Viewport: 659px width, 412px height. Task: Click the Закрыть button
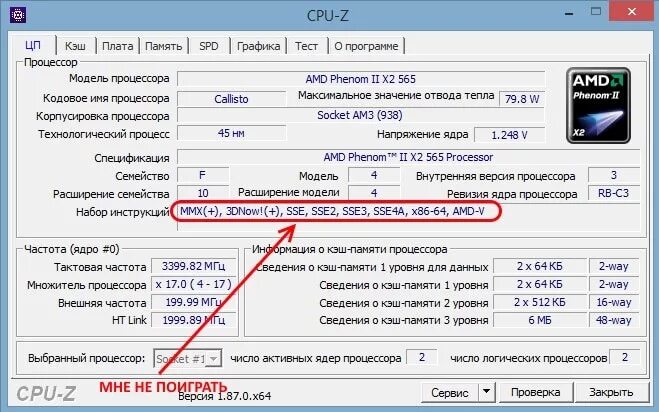coord(611,392)
